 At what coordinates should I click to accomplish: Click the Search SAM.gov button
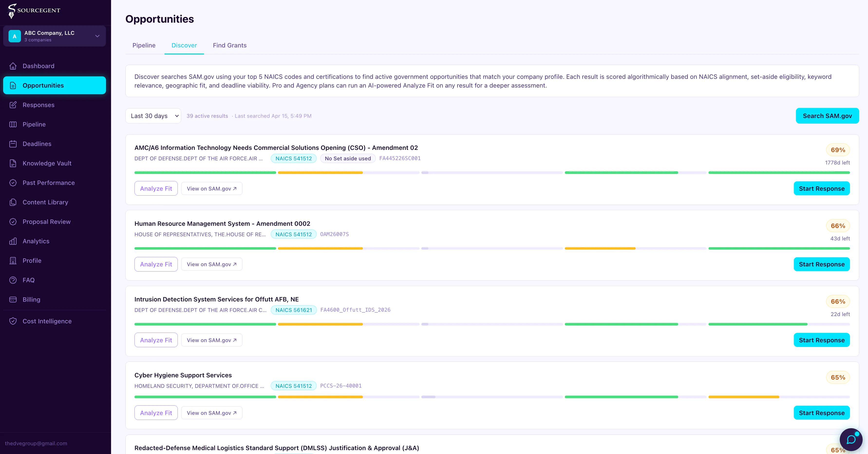click(x=827, y=116)
